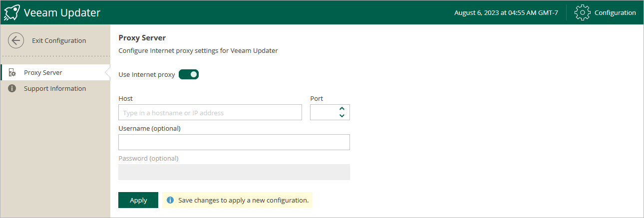Image resolution: width=644 pixels, height=218 pixels.
Task: Decrease the Port value with the down arrow
Action: click(x=342, y=116)
